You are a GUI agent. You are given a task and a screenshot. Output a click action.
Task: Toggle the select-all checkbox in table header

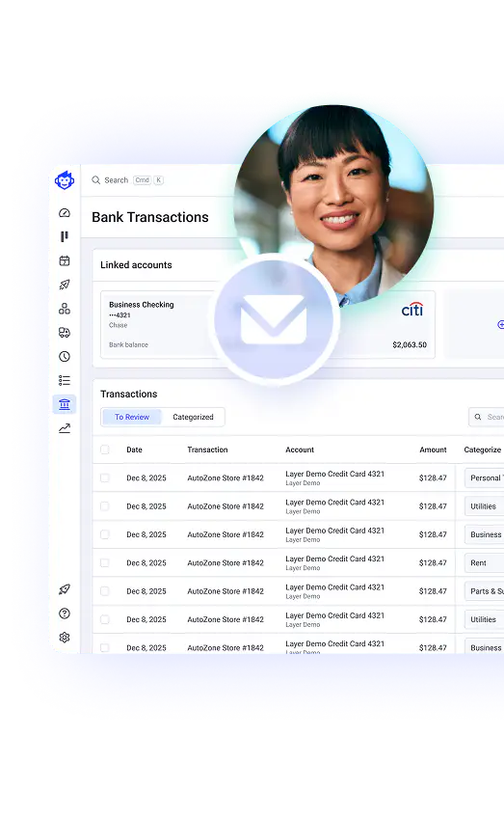(105, 450)
